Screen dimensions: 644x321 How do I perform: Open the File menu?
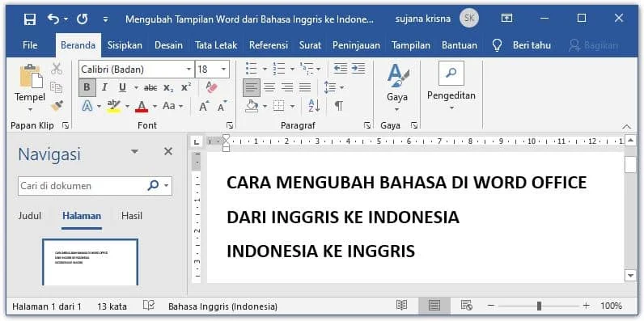[30, 45]
